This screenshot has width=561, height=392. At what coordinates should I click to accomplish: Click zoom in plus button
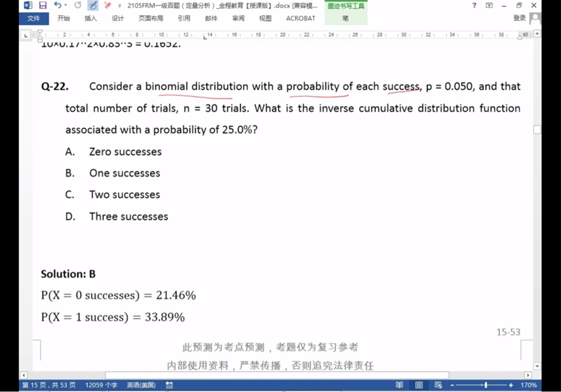(511, 385)
